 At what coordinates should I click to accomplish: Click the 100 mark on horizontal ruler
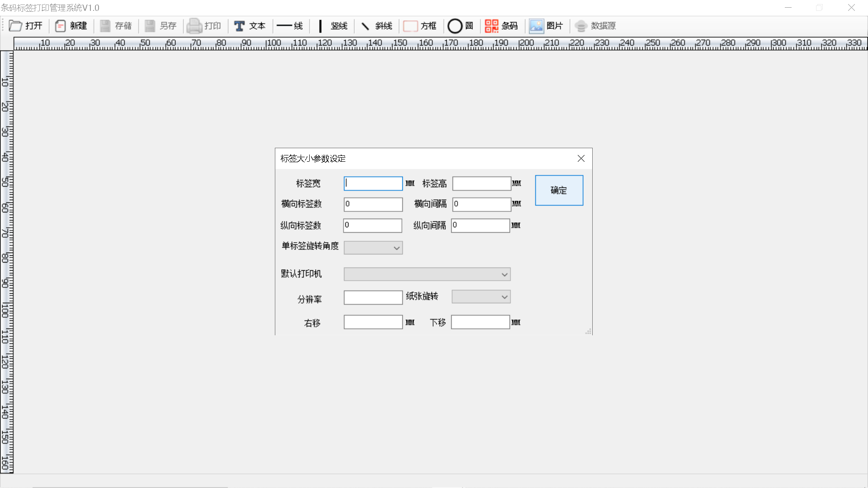tap(274, 43)
